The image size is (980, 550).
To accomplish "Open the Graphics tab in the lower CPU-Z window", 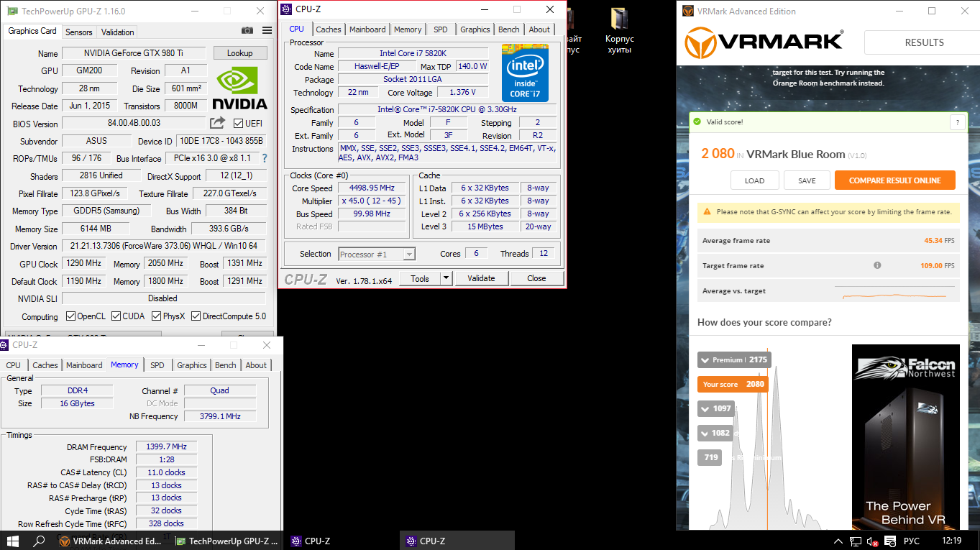I will coord(192,365).
